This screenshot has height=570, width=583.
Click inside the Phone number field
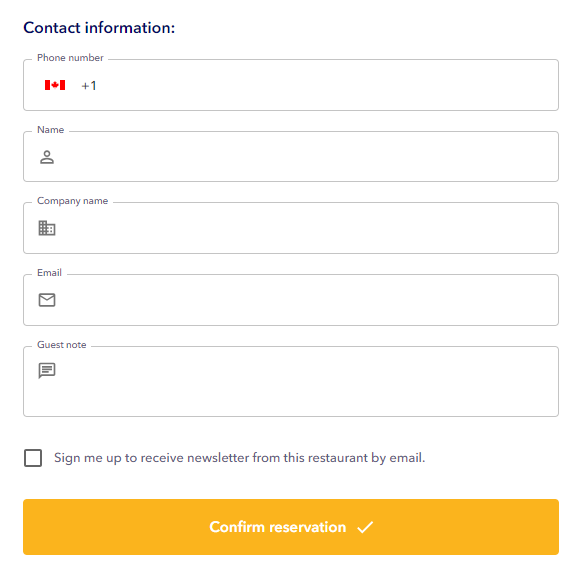(x=291, y=85)
